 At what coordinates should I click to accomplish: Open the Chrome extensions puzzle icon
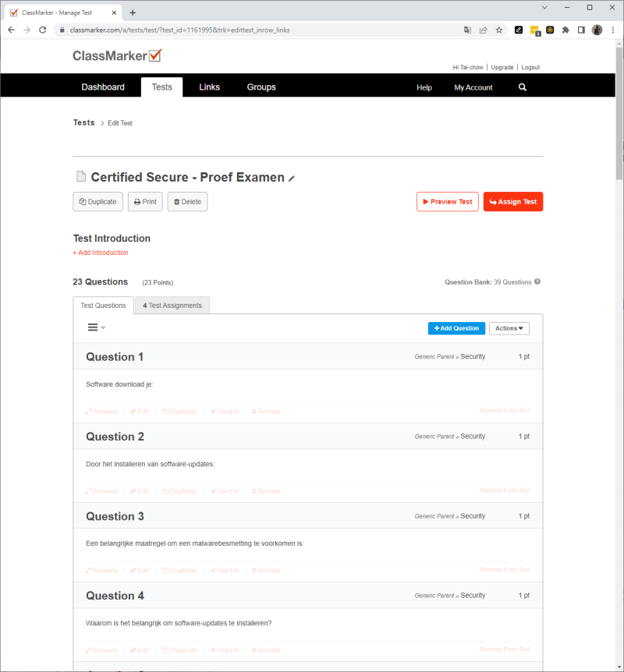click(565, 30)
